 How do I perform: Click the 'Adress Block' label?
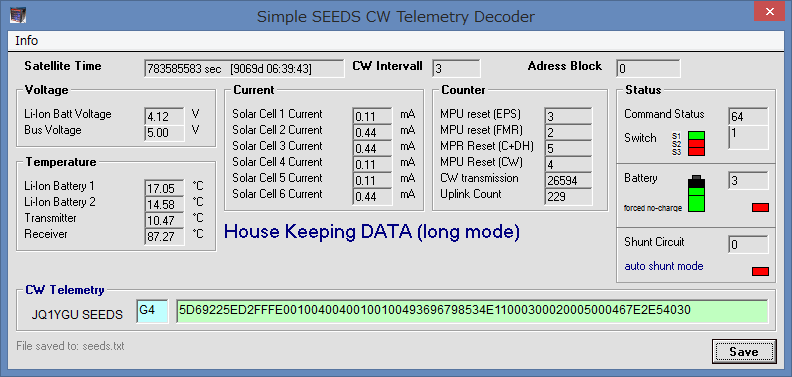tap(565, 66)
